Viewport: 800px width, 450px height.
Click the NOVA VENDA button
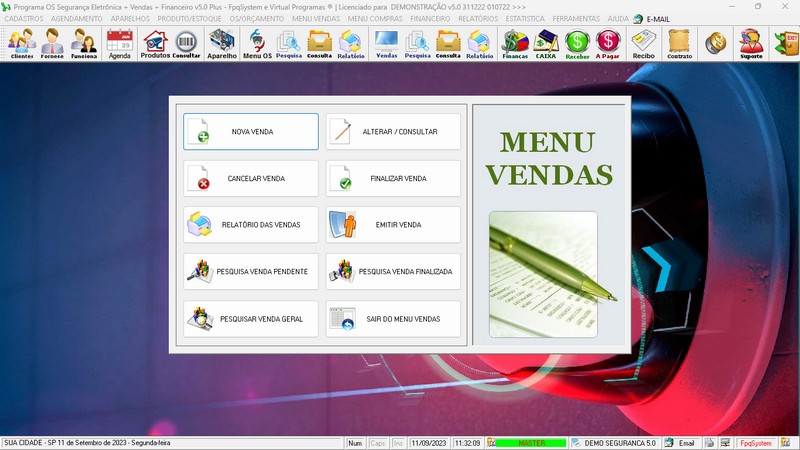[251, 132]
